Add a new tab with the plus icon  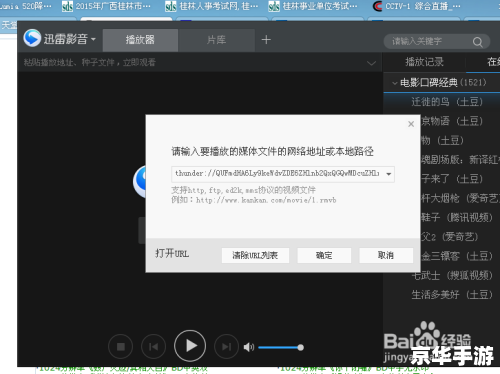266,40
